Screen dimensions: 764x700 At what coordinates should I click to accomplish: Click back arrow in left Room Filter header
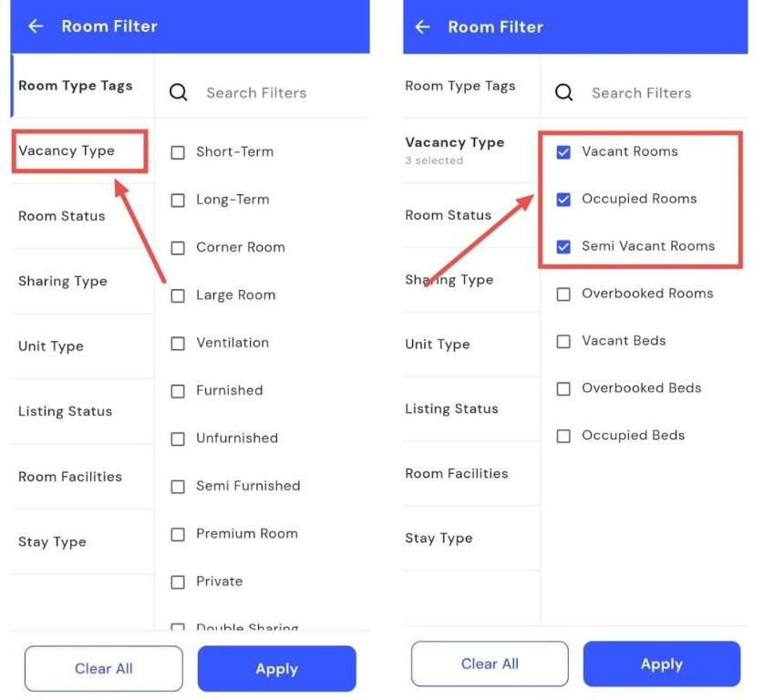click(36, 26)
